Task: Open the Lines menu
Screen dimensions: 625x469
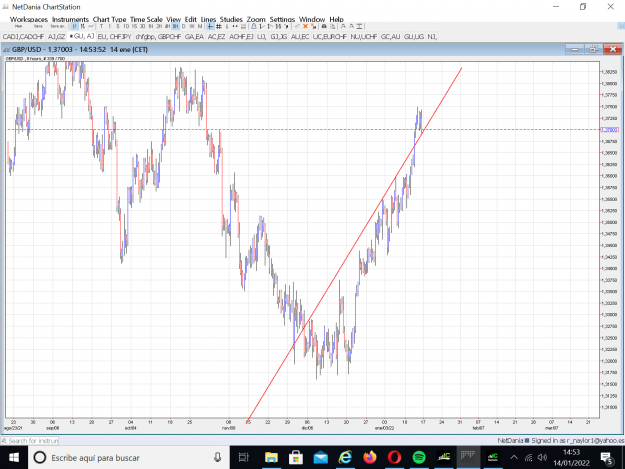Action: tap(208, 19)
